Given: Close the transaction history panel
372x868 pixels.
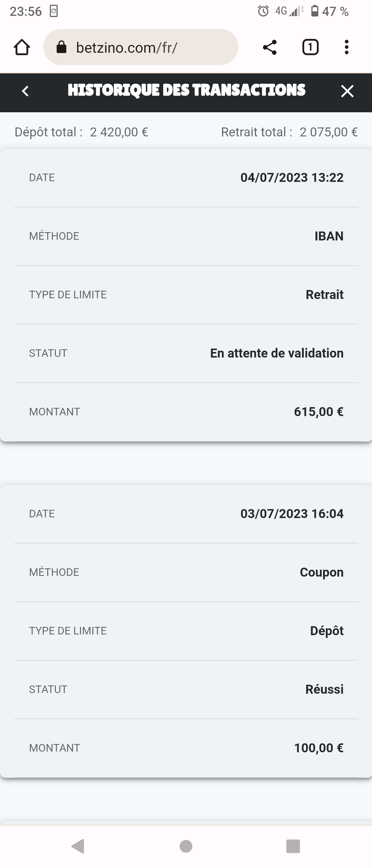Looking at the screenshot, I should (347, 91).
